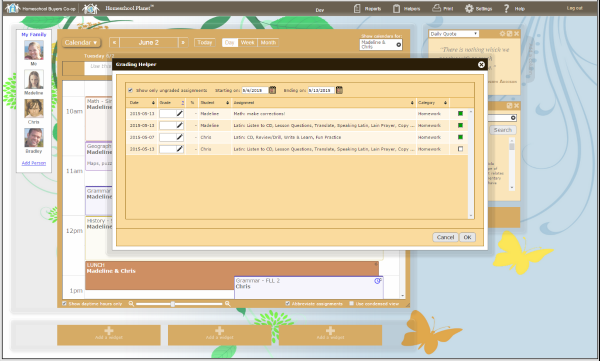Select Madeline's photo in My Family
600x361 pixels.
[x=34, y=79]
